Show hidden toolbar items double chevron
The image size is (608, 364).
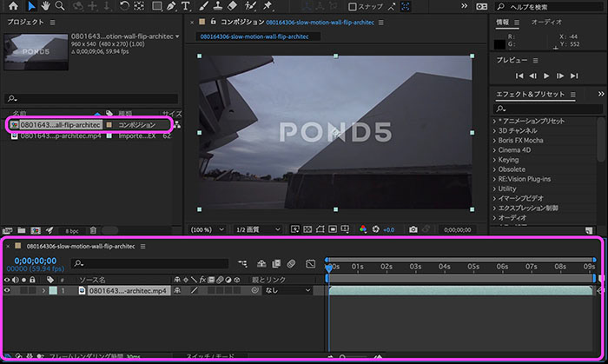click(x=464, y=6)
